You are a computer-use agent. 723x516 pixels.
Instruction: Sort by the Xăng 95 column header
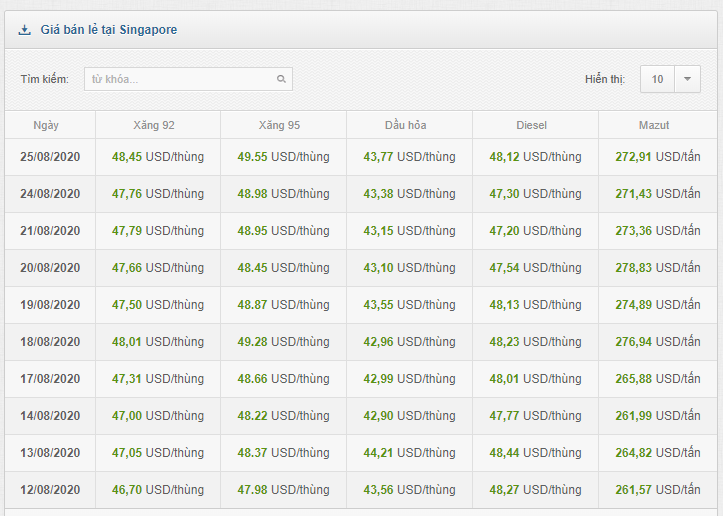[279, 125]
